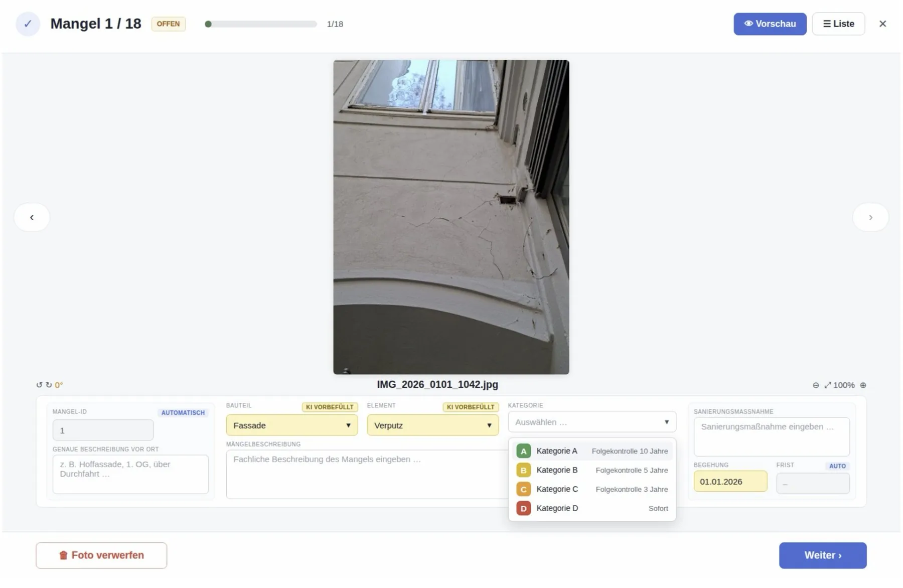Click the green Kategorie A badge
Viewport: 903px width, 588px height.
coord(523,451)
